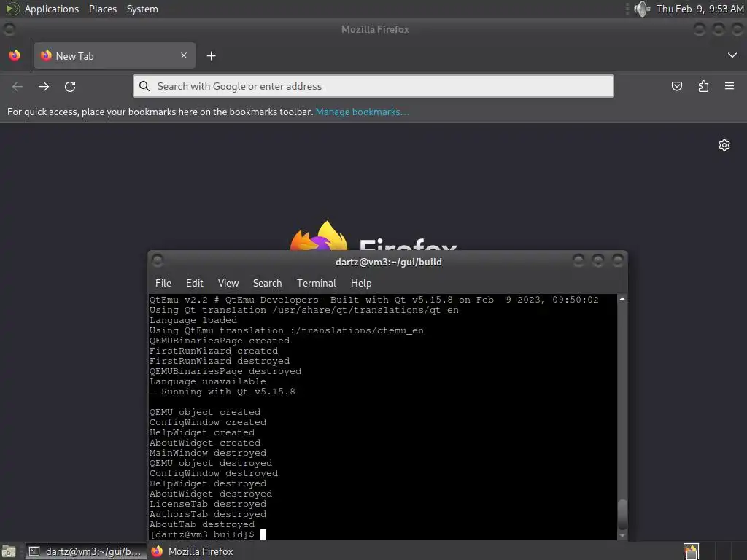This screenshot has width=747, height=560.
Task: Open the Places menu in top panel
Action: coord(103,9)
